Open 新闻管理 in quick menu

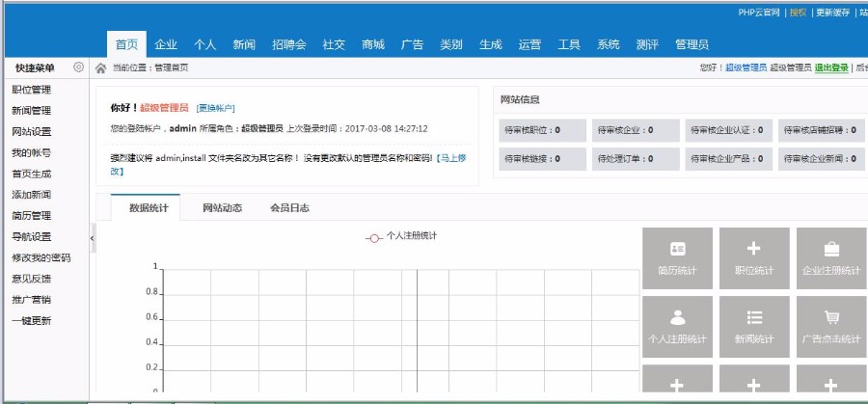coord(32,111)
